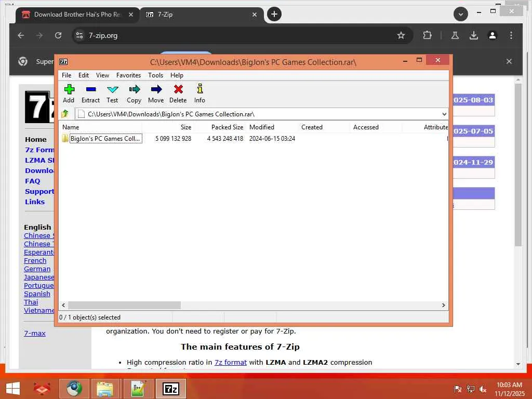Go forward in the Chrome browser
Screen dimensions: 532x399
(39, 35)
